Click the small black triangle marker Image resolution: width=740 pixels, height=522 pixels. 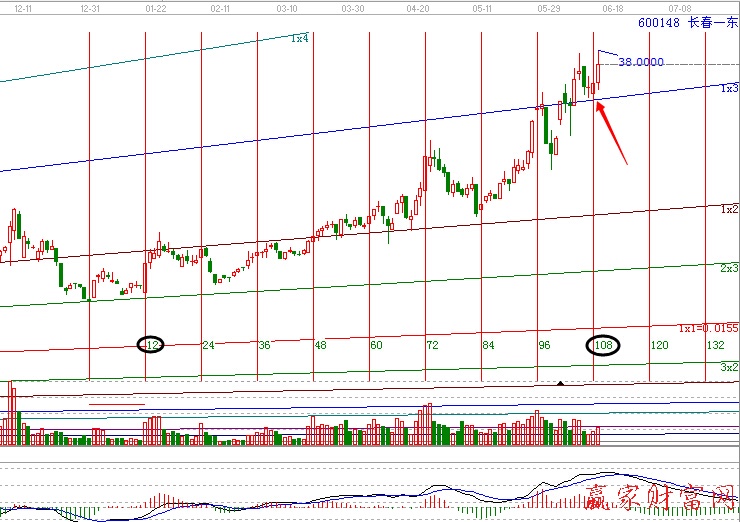pyautogui.click(x=560, y=383)
